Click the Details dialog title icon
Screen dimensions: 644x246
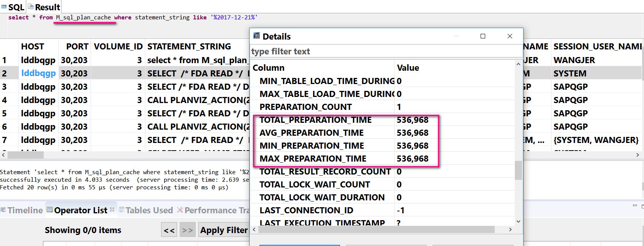tap(256, 36)
